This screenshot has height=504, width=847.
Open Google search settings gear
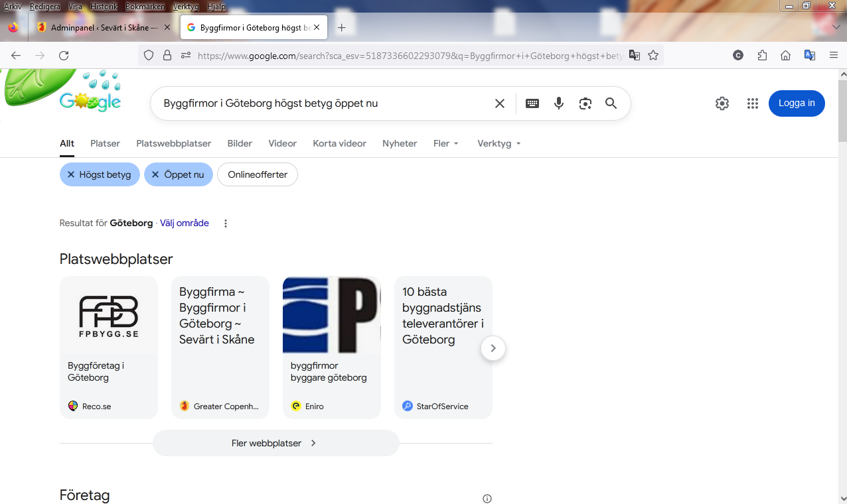(722, 103)
